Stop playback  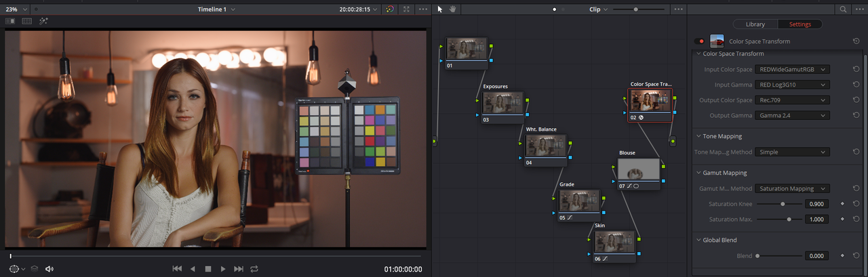(208, 269)
